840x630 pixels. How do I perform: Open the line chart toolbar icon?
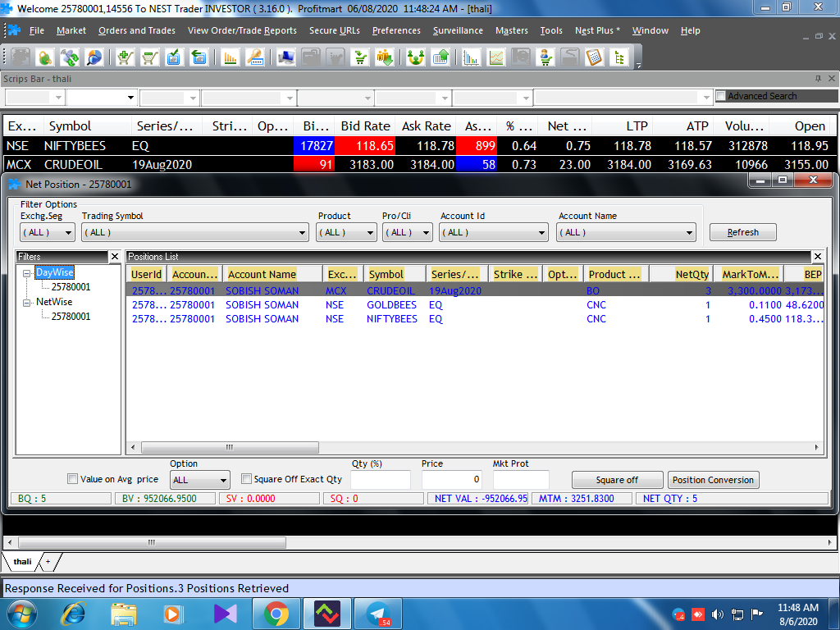[496, 57]
